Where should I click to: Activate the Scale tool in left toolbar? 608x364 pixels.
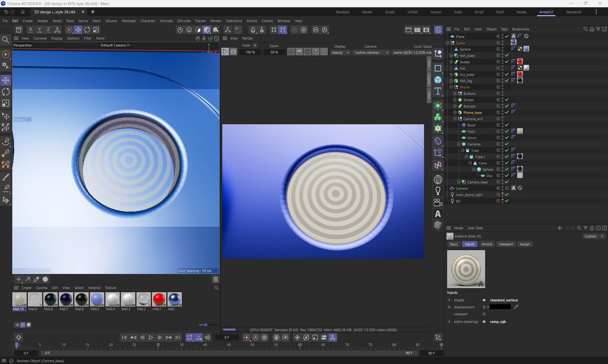click(6, 104)
